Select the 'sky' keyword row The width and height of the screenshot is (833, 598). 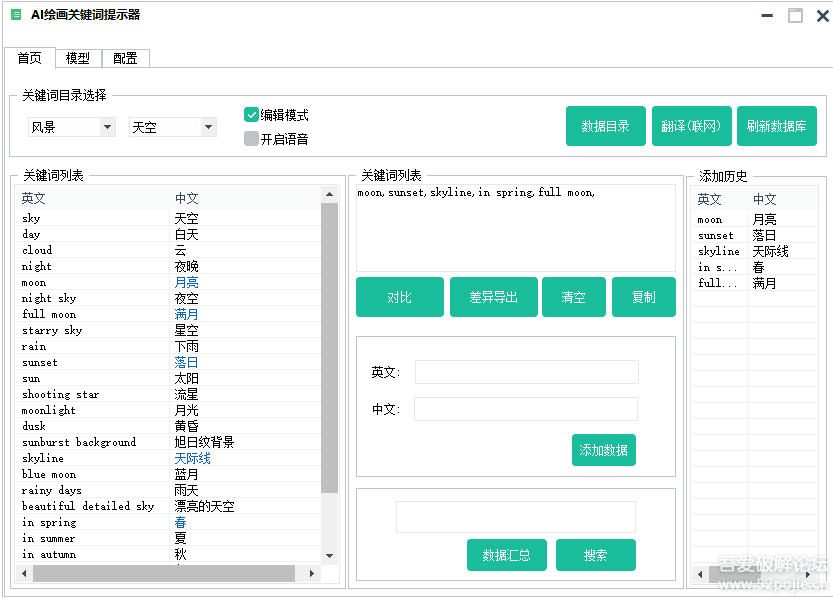click(x=169, y=218)
